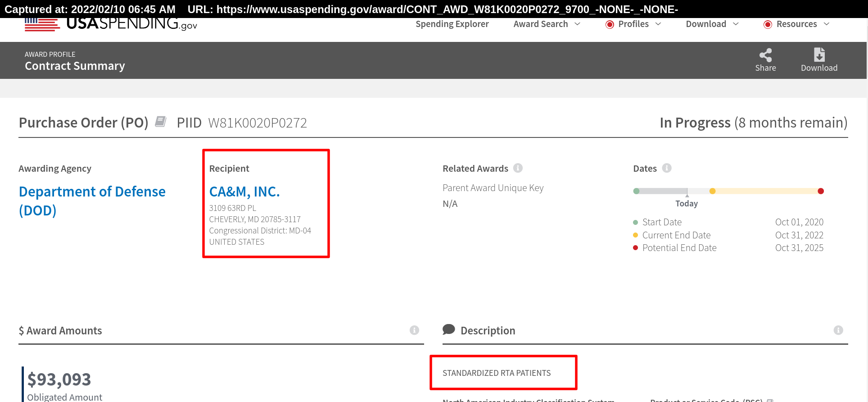Click the speech bubble Description icon

click(449, 329)
